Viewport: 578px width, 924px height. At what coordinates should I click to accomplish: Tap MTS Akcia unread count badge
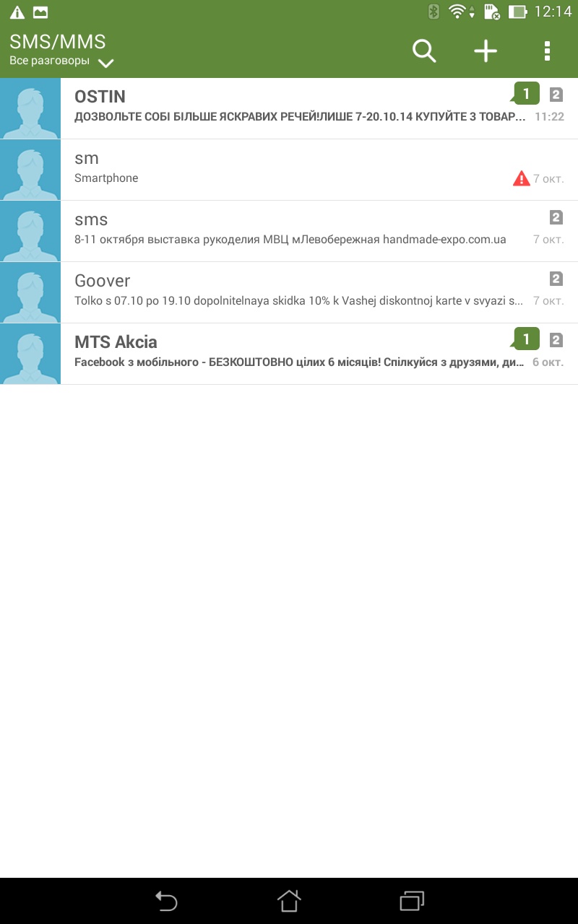[526, 339]
